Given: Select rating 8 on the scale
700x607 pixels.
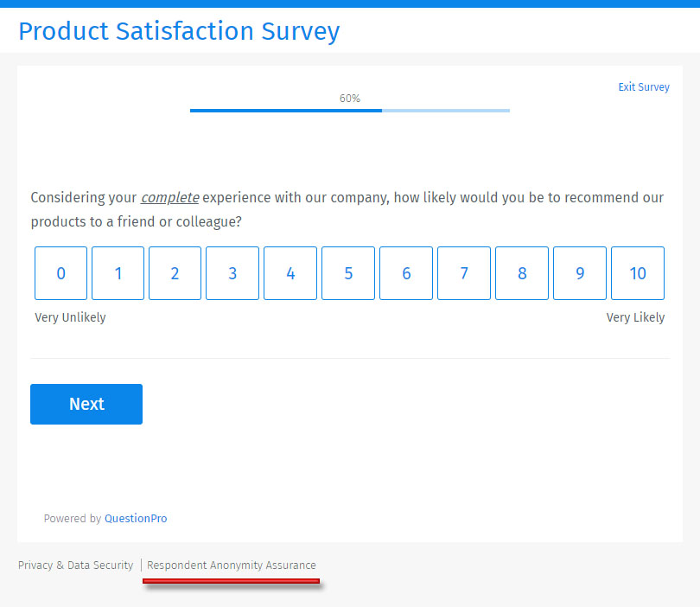Looking at the screenshot, I should click(522, 272).
